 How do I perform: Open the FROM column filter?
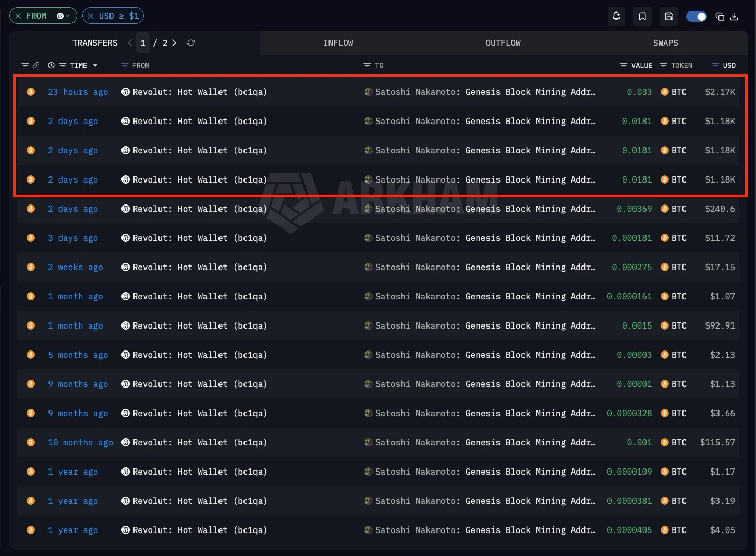click(125, 65)
